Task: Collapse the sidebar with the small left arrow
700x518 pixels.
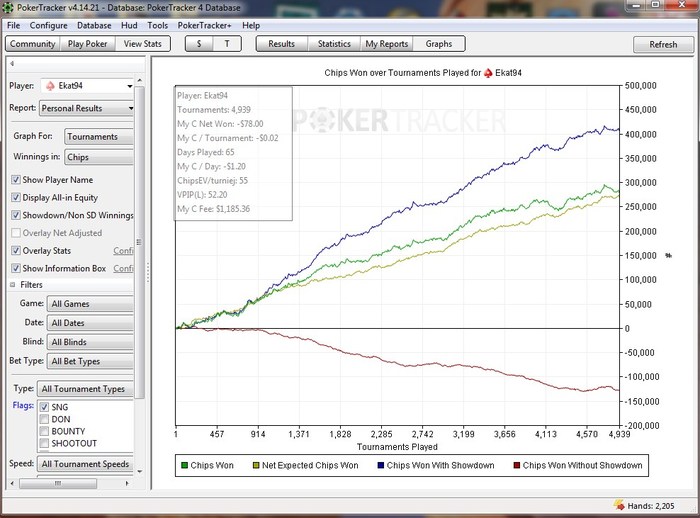Action: coord(12,63)
